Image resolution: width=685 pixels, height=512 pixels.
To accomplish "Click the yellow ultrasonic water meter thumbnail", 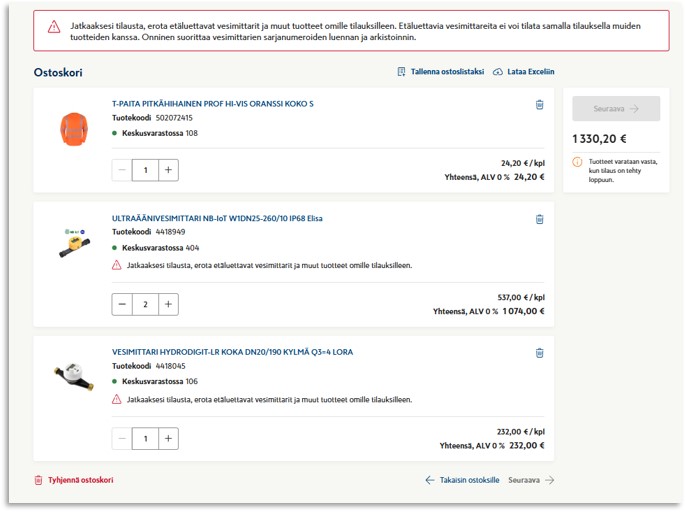I will click(74, 243).
